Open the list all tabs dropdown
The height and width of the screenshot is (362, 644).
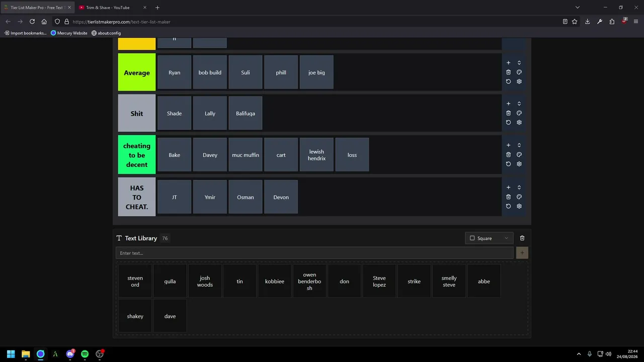point(578,8)
